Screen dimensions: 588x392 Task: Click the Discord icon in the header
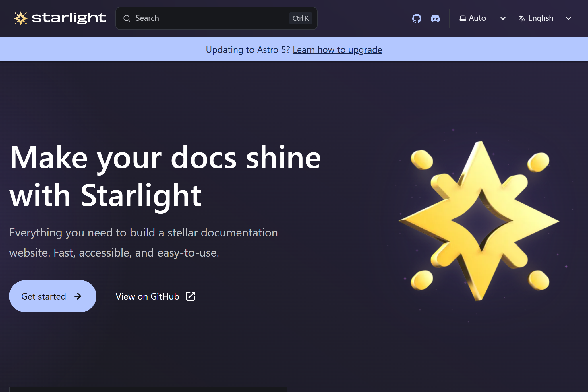[435, 18]
